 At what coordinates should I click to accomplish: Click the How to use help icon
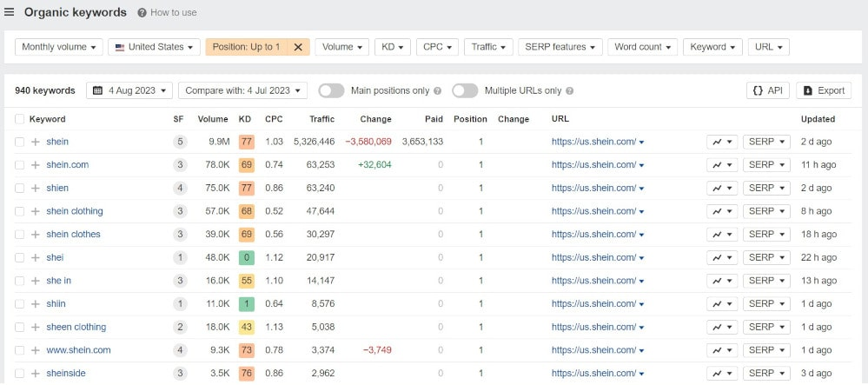click(x=142, y=12)
